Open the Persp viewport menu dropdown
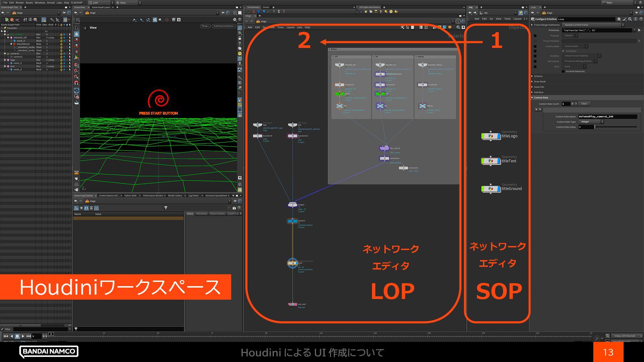The image size is (644, 362). [205, 26]
